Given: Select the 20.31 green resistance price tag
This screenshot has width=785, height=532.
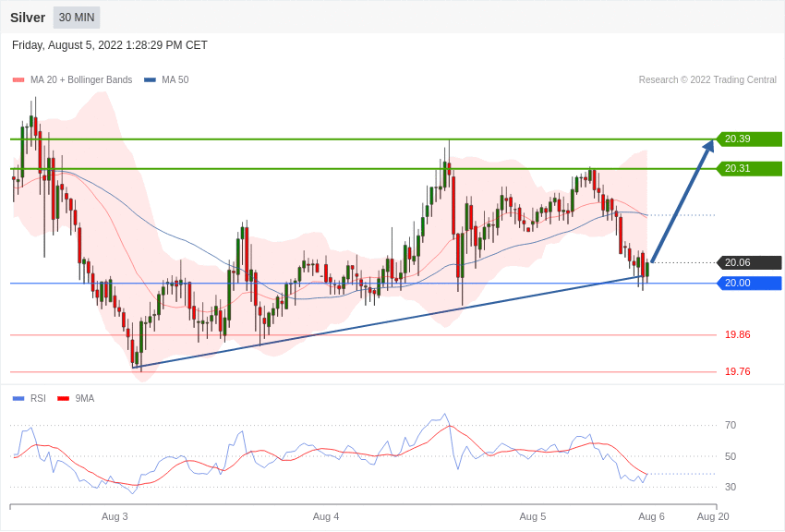Looking at the screenshot, I should (749, 169).
